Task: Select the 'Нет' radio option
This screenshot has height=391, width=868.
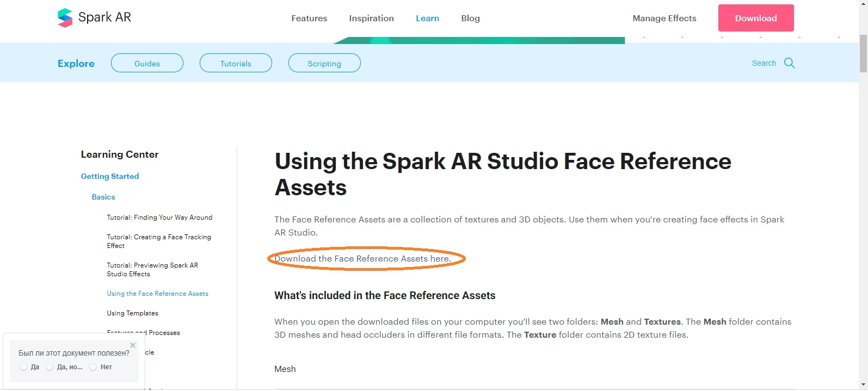Action: (x=93, y=367)
